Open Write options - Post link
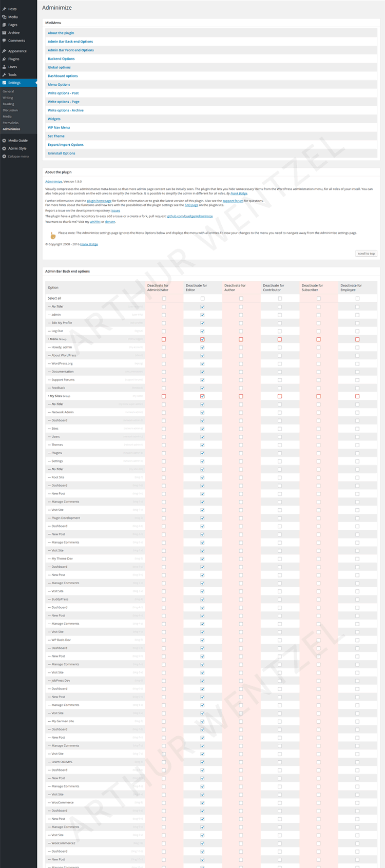 (x=63, y=93)
